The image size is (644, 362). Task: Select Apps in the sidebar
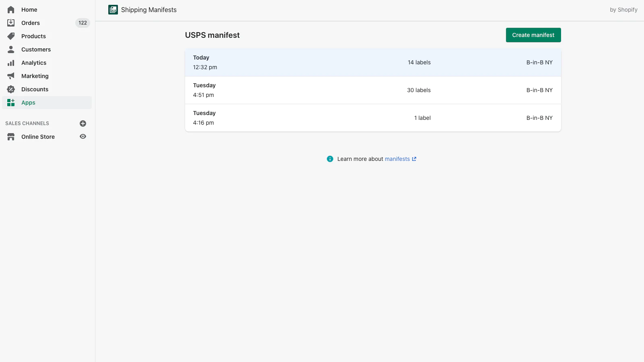47,103
